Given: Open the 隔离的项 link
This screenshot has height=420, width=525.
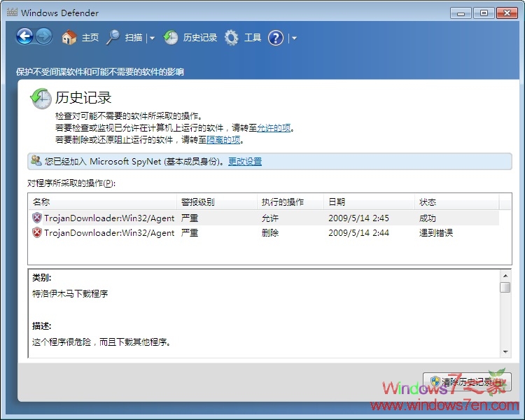Looking at the screenshot, I should (223, 139).
